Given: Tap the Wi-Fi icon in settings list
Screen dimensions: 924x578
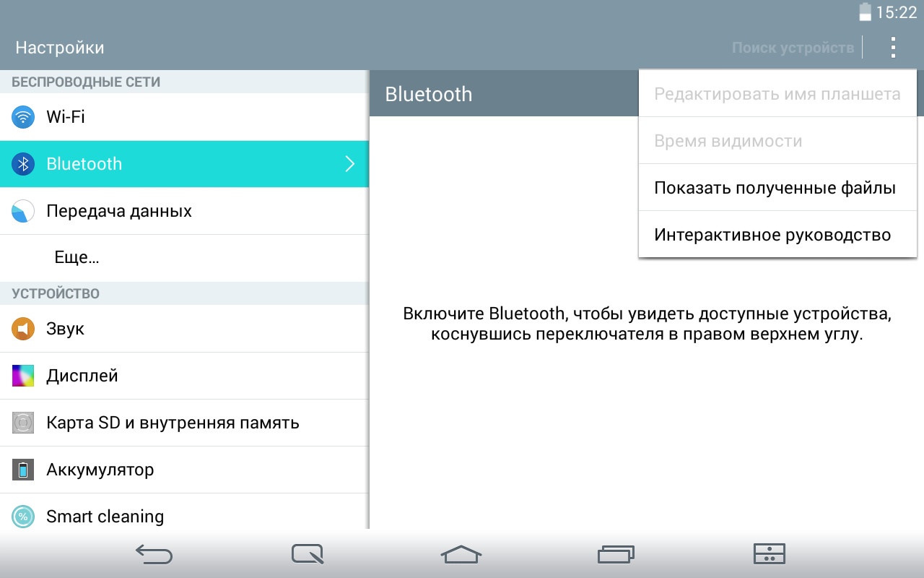Looking at the screenshot, I should [23, 117].
